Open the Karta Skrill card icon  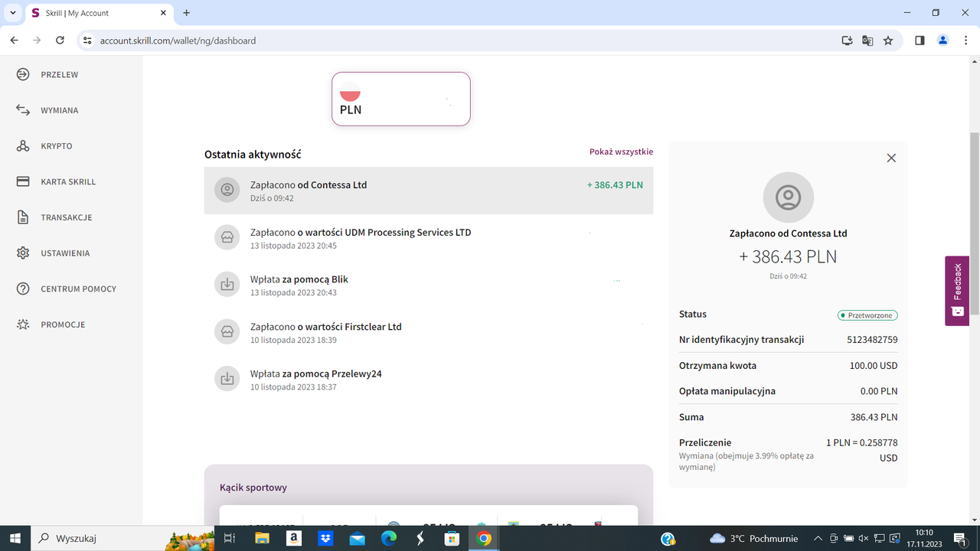pos(23,181)
